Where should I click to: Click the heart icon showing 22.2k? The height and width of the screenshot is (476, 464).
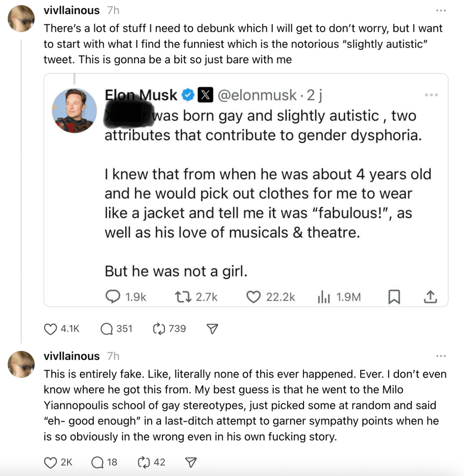254,297
